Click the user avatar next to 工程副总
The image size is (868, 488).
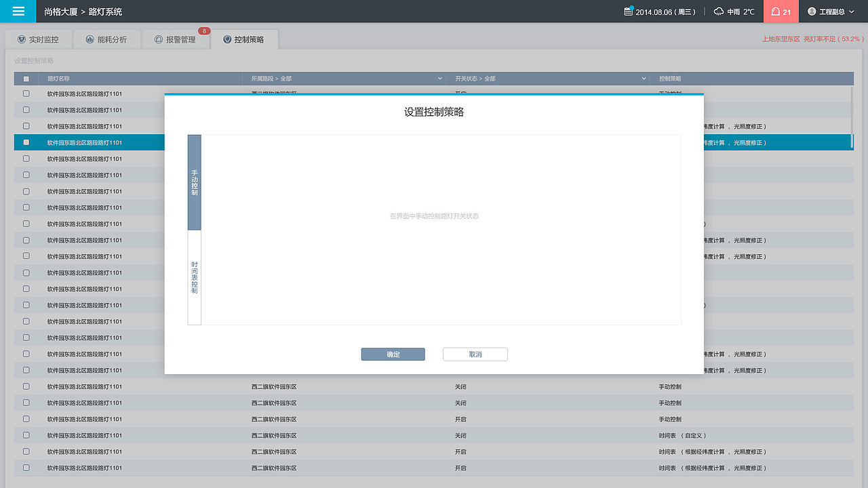(x=812, y=12)
